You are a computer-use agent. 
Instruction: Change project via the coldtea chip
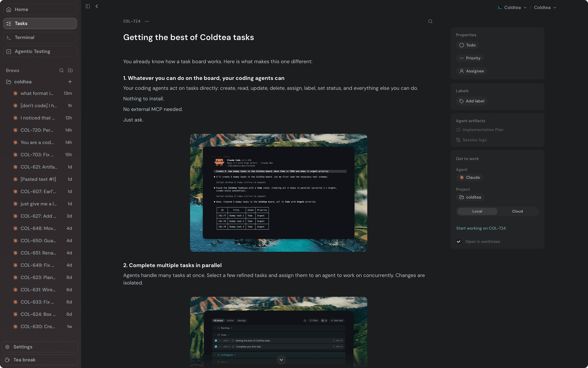[470, 197]
